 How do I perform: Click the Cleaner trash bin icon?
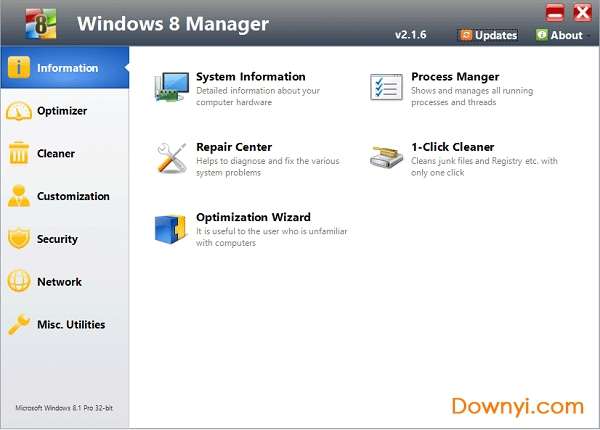[x=18, y=153]
